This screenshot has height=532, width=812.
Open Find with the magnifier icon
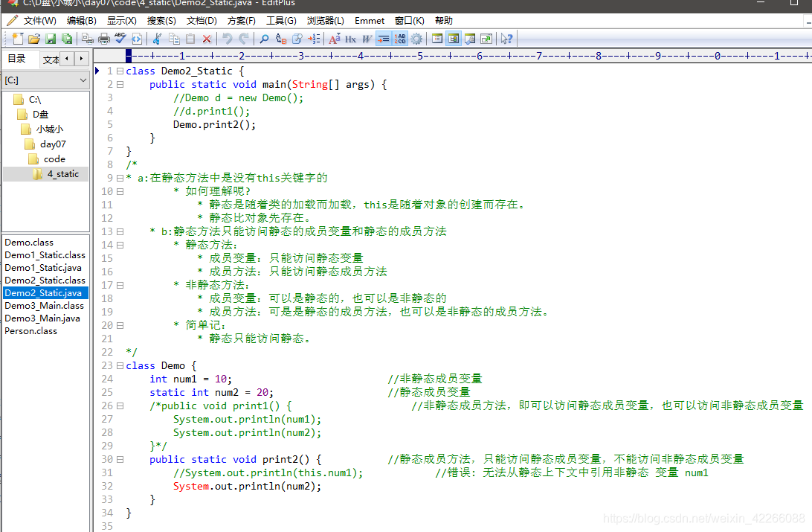pos(264,39)
